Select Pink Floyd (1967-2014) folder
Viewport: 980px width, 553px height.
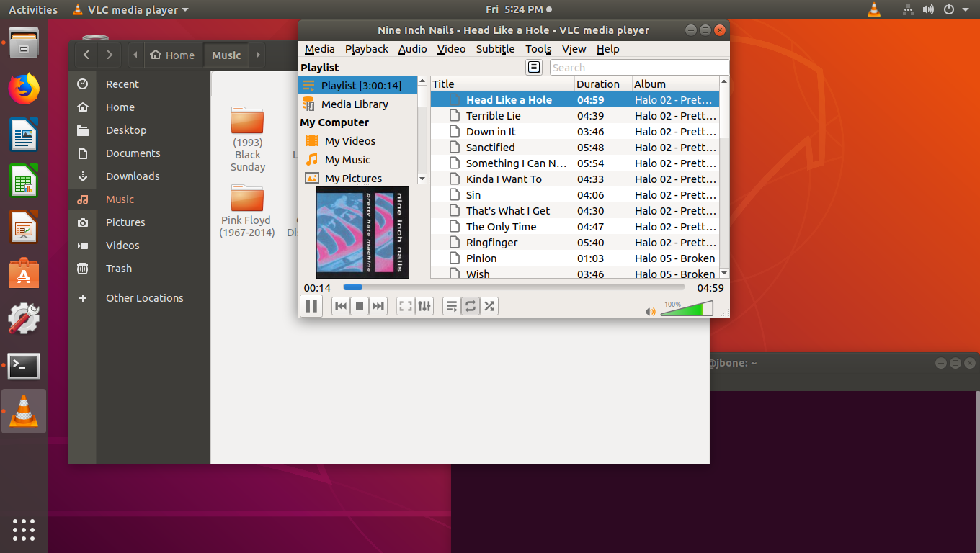click(x=247, y=211)
